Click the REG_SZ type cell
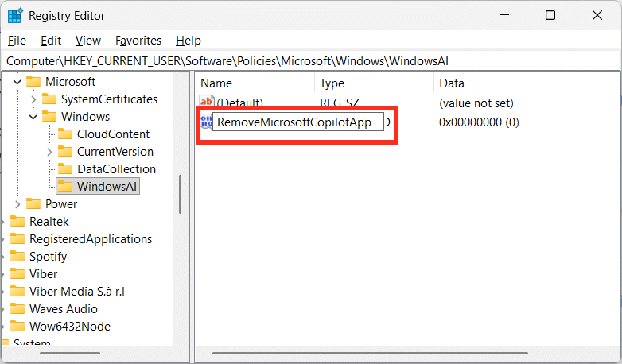The image size is (622, 364). (x=340, y=103)
